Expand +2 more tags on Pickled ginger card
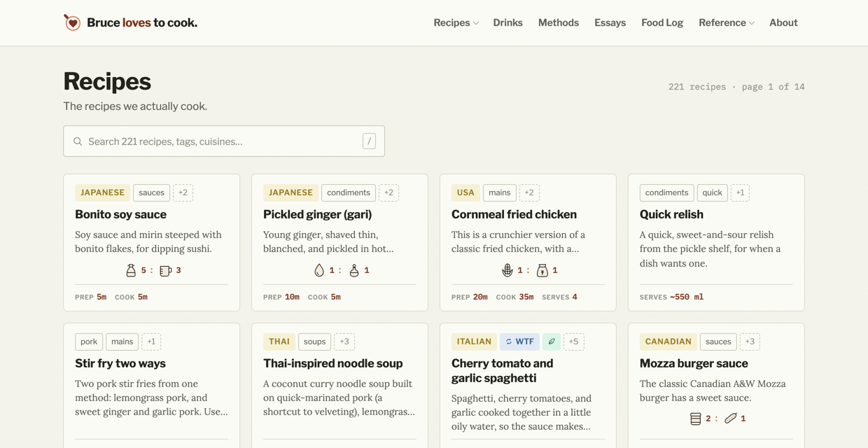This screenshot has width=868, height=448. 388,192
